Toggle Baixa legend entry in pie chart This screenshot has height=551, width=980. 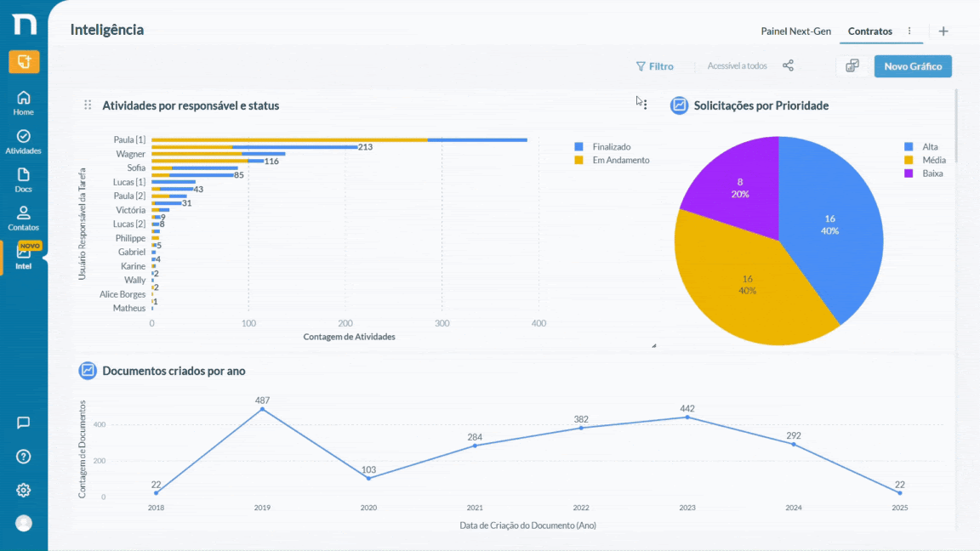point(924,173)
